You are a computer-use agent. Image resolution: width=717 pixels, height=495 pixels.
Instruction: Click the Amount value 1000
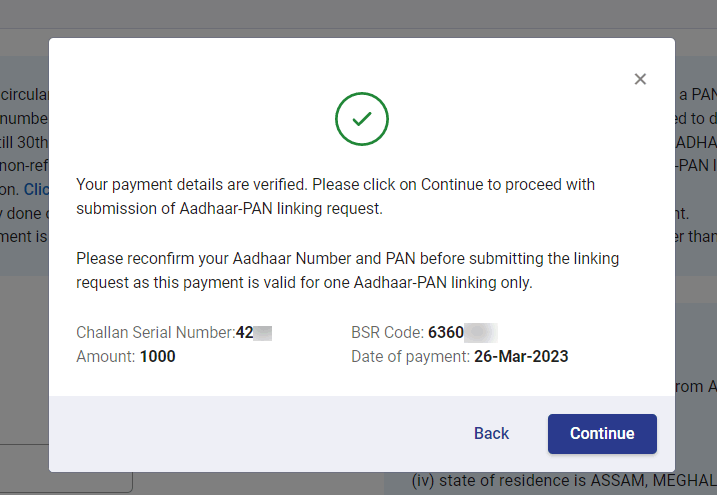[x=157, y=357]
